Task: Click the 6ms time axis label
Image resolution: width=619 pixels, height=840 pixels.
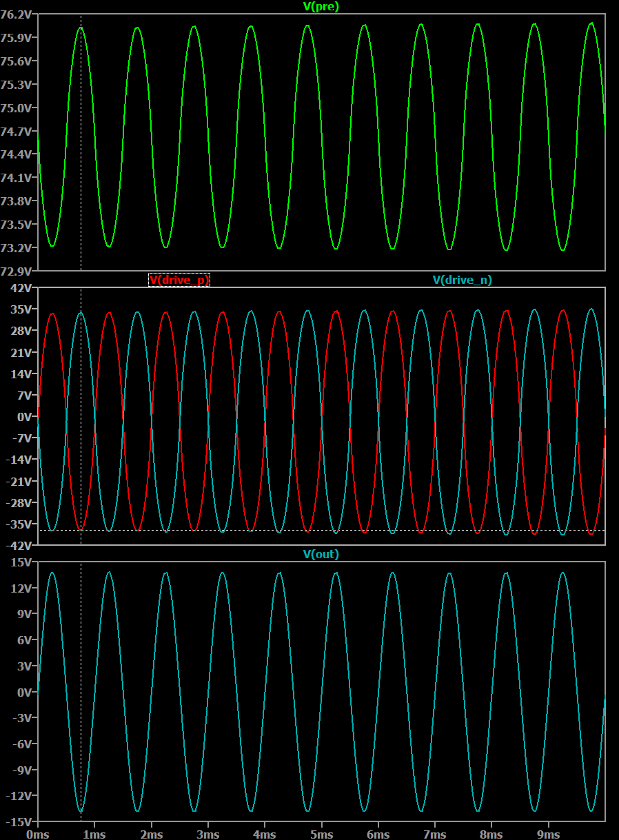Action: pos(378,834)
